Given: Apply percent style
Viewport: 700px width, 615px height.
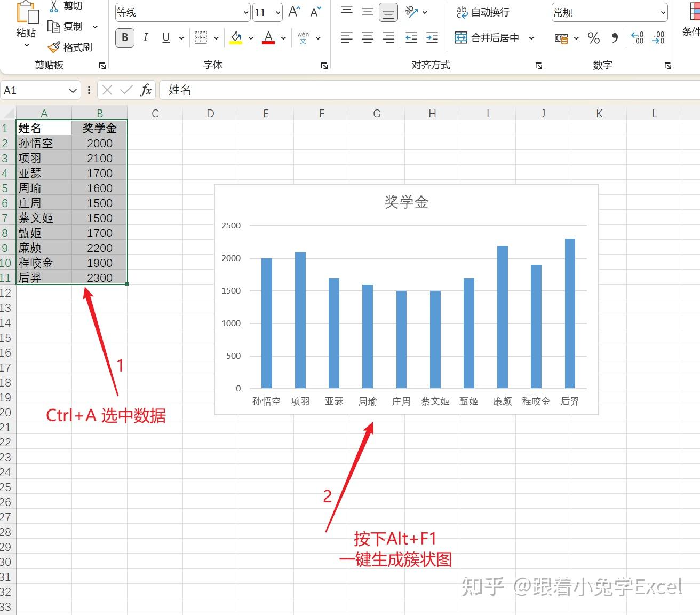Looking at the screenshot, I should [x=593, y=38].
